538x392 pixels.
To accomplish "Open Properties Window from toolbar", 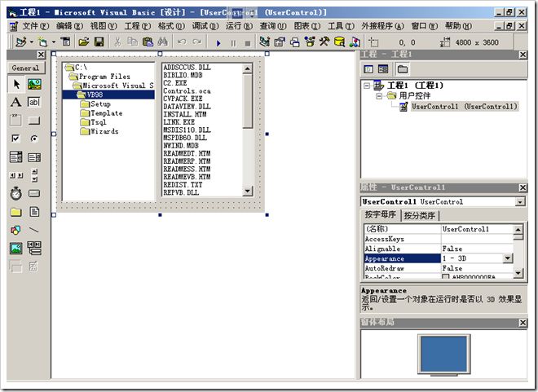I will coord(280,42).
